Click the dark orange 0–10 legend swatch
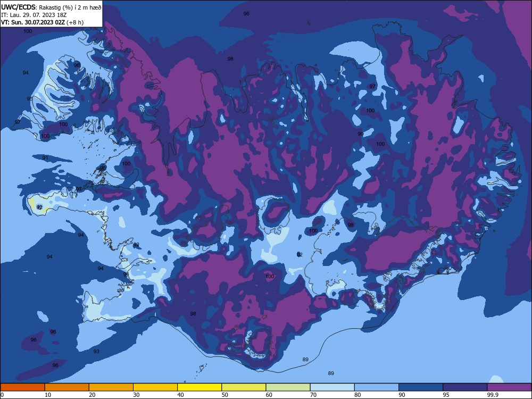532x399 pixels. (22, 387)
